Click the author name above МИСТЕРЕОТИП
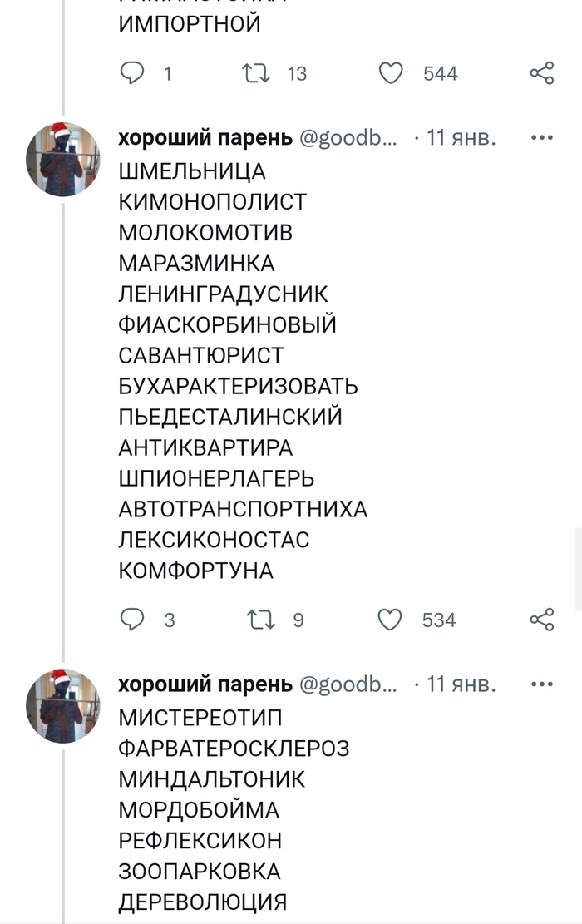 coord(205,685)
